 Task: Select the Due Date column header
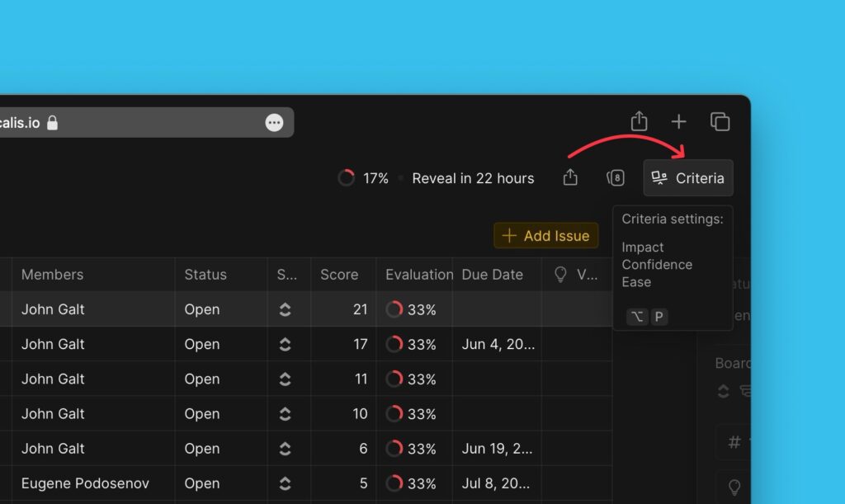tap(492, 275)
